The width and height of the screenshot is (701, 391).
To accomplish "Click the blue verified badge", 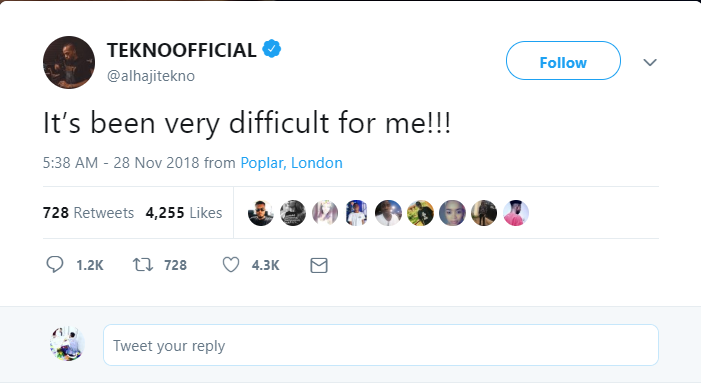I will tap(271, 49).
